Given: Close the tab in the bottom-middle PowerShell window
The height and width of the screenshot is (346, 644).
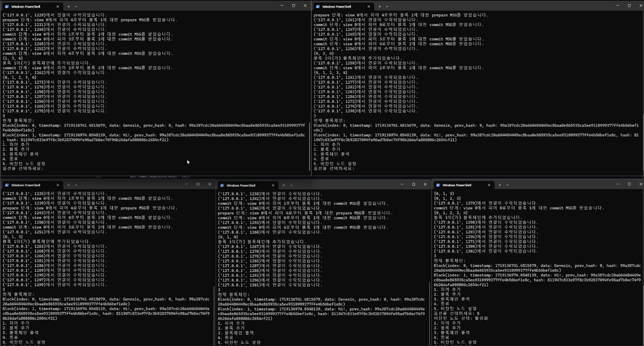Looking at the screenshot, I should coord(273,185).
